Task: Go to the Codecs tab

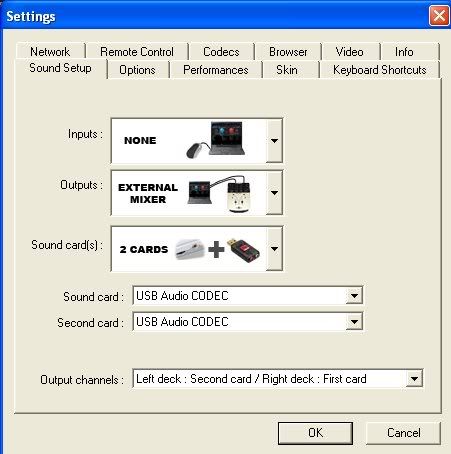Action: pyautogui.click(x=221, y=52)
